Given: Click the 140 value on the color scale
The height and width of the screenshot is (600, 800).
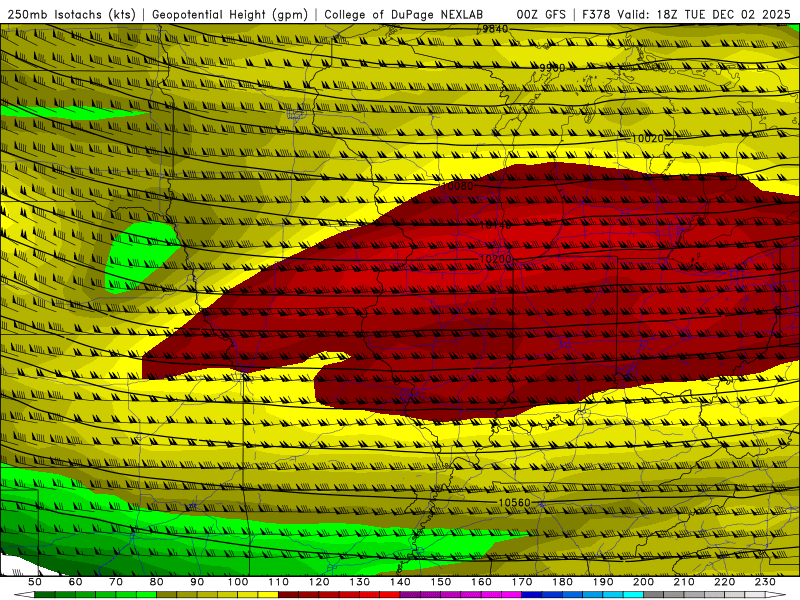Looking at the screenshot, I should click(400, 582).
